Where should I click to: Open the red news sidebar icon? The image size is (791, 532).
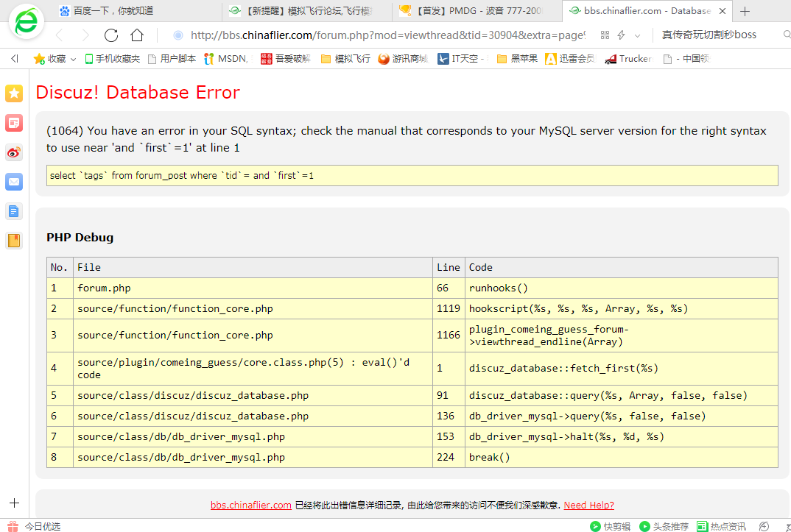pos(14,122)
